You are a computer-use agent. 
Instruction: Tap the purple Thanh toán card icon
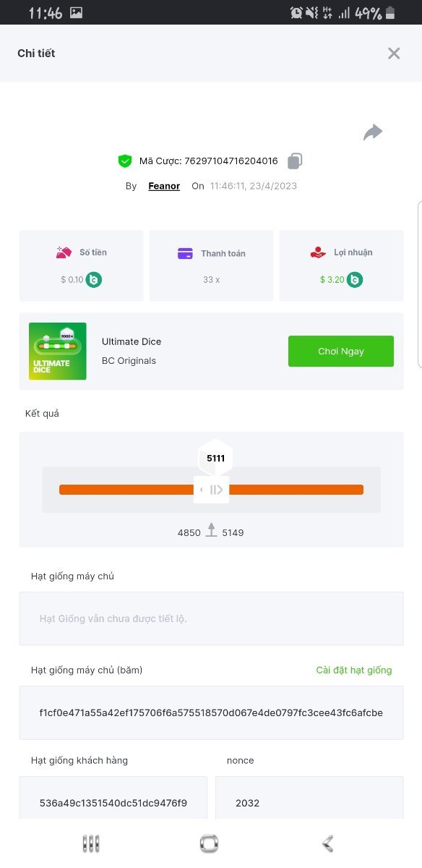185,253
